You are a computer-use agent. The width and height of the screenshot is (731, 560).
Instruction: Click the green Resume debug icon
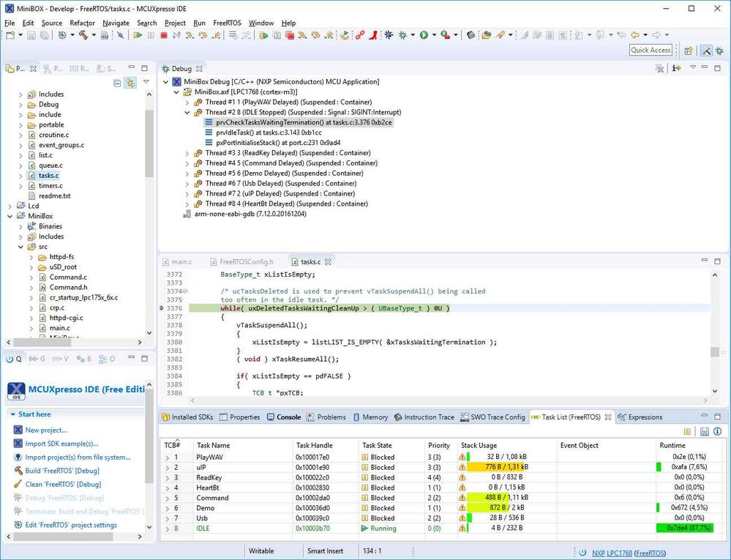pos(138,35)
